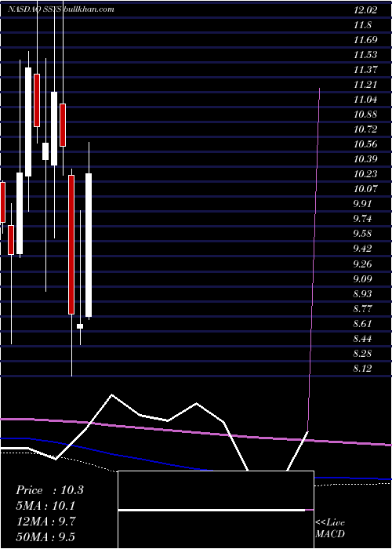Click the vertical purple line spiking upward
The width and height of the screenshot is (392, 549).
point(314,259)
